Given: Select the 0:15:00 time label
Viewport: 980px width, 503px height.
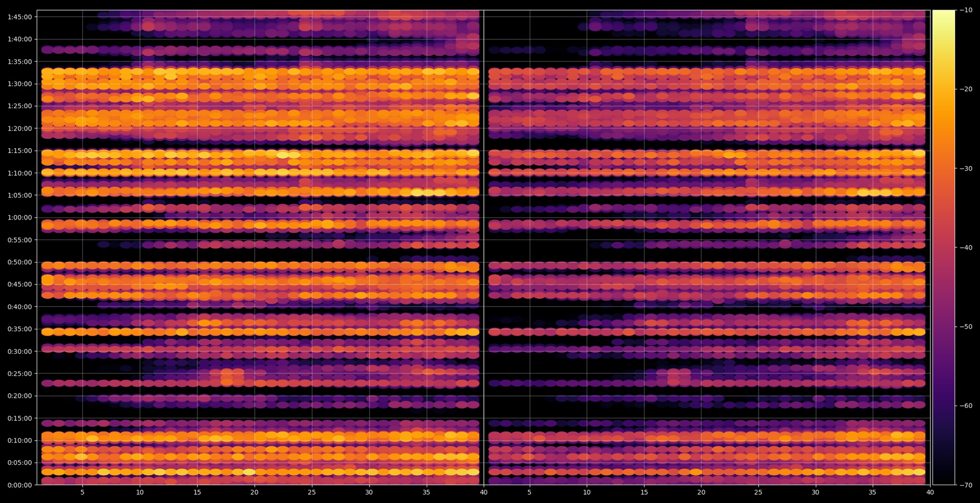Looking at the screenshot, I should 19,418.
